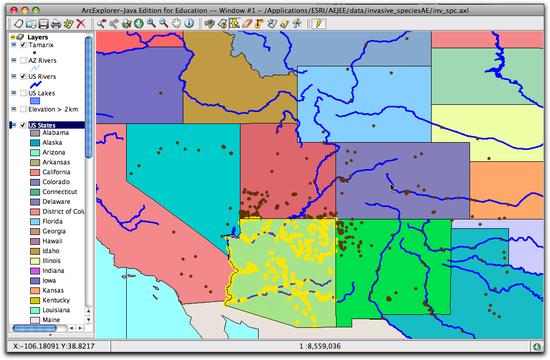Open a project with the folder icon
The image size is (550, 360).
point(31,24)
